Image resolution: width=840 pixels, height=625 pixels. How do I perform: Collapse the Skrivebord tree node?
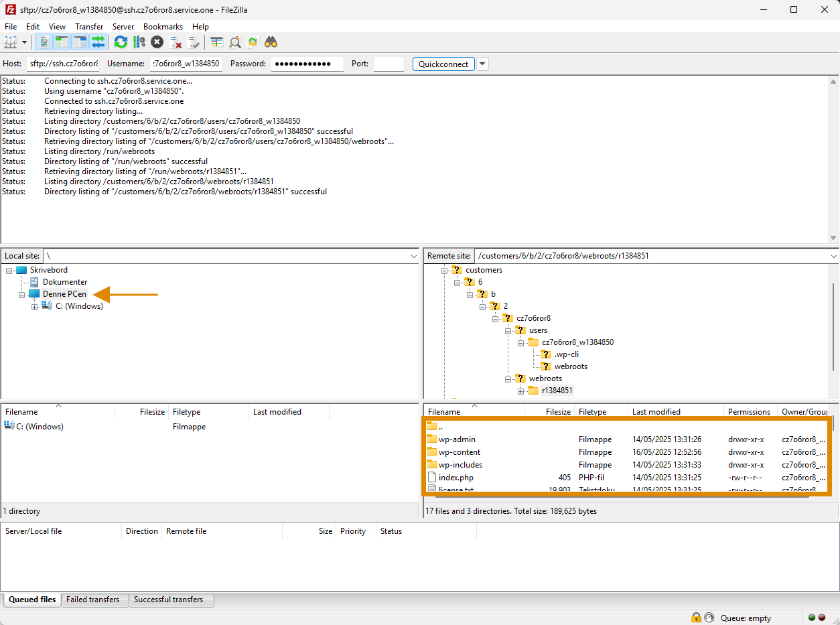9,270
